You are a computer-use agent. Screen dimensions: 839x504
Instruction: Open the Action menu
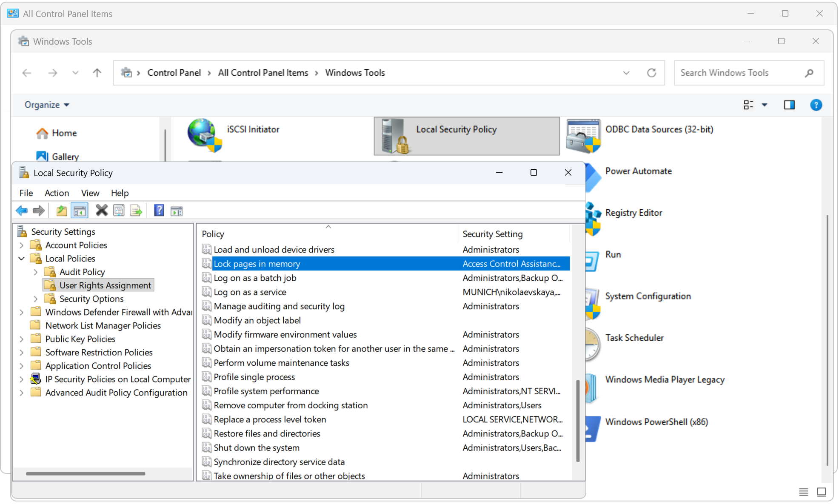57,193
